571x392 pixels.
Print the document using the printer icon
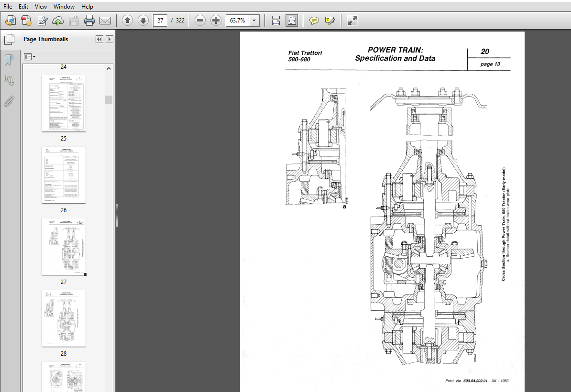(x=89, y=21)
